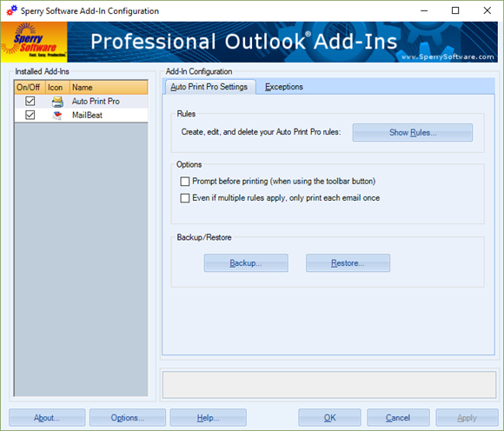The width and height of the screenshot is (504, 431).
Task: Click the MailBeat add-in icon
Action: point(57,116)
